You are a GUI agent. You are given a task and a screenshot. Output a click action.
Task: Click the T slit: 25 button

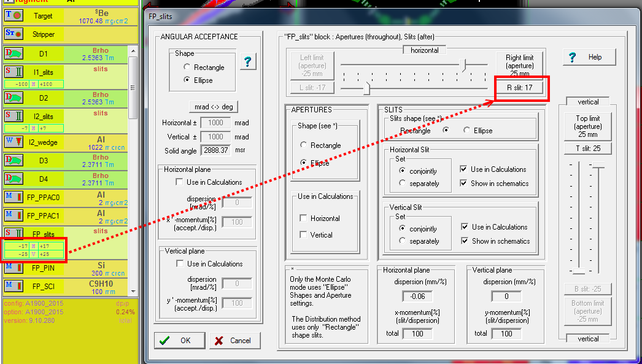tap(587, 148)
